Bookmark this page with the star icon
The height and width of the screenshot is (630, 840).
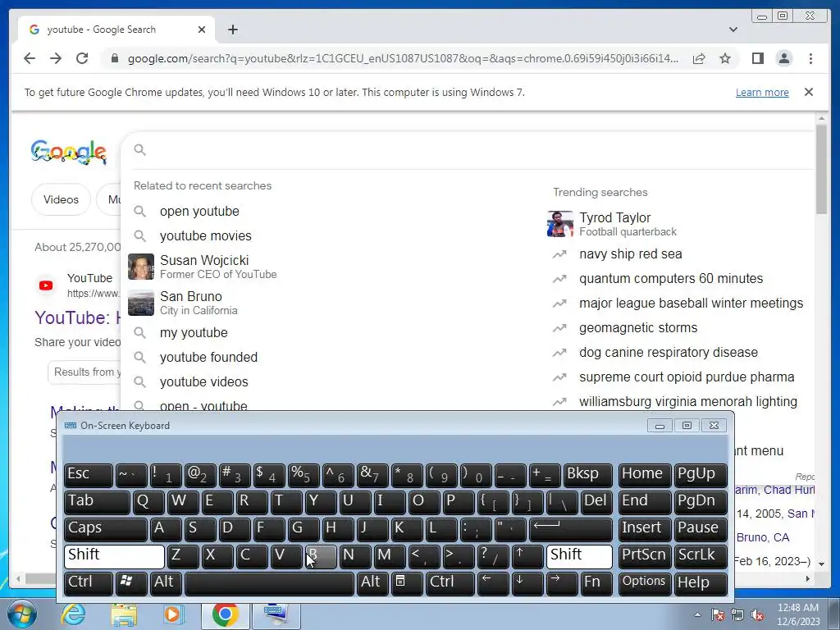click(x=725, y=58)
